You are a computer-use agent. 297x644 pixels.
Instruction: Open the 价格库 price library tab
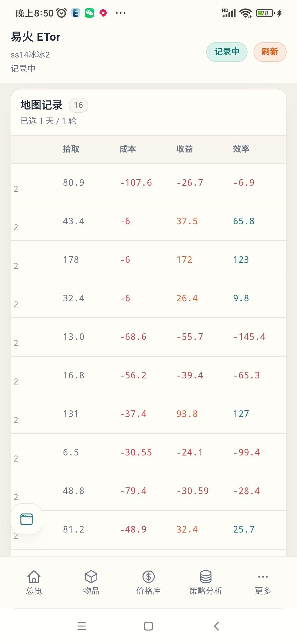148,582
